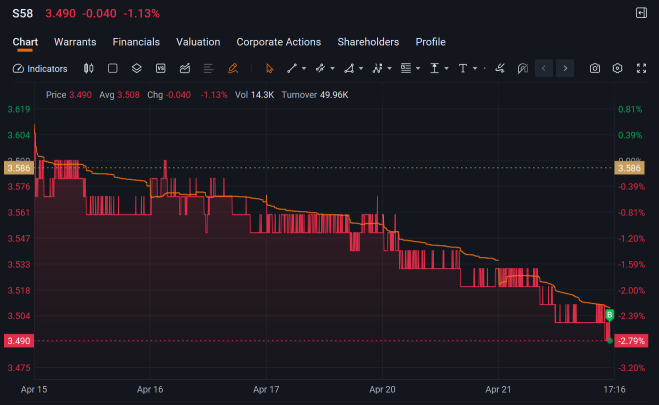Enter fullscreen chart mode
Screen dimensions: 659x405
pos(641,68)
